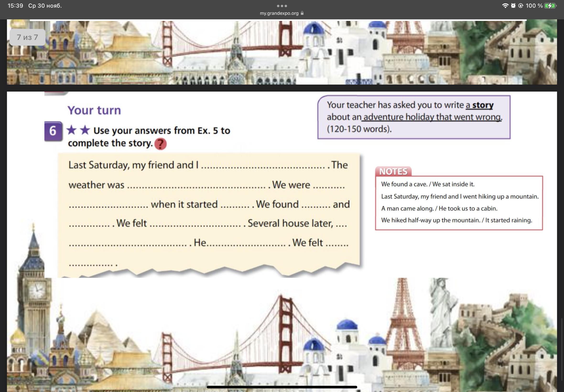Tap the purple exercise number 6 badge
The image size is (564, 392).
pos(53,131)
